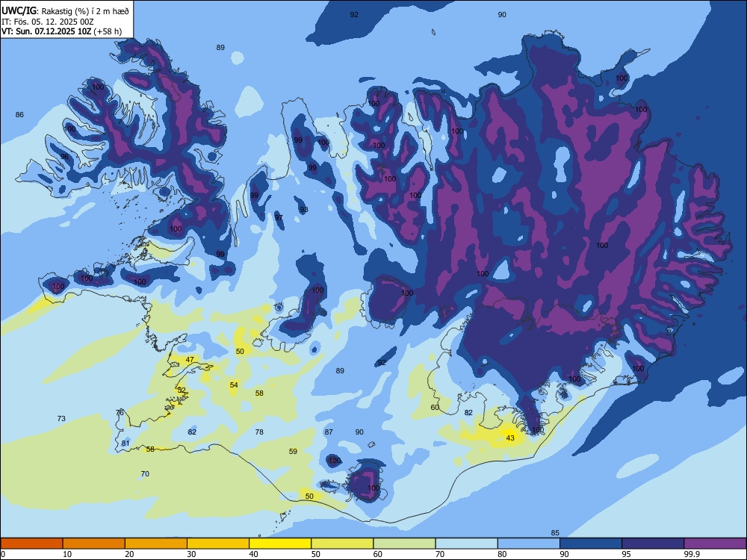Click the light green 60–70 legend swatch
The image size is (747, 560).
click(404, 544)
